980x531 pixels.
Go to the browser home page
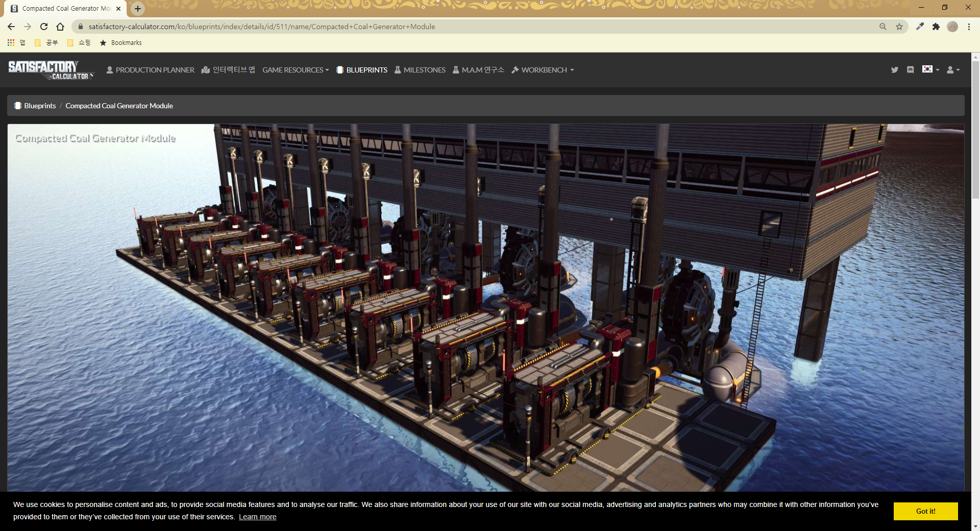coord(60,27)
